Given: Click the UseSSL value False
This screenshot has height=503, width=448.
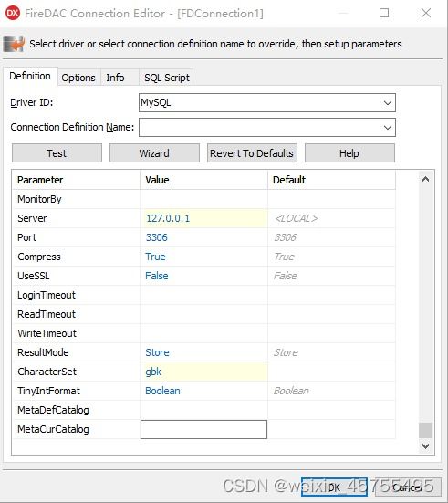Looking at the screenshot, I should point(203,276).
